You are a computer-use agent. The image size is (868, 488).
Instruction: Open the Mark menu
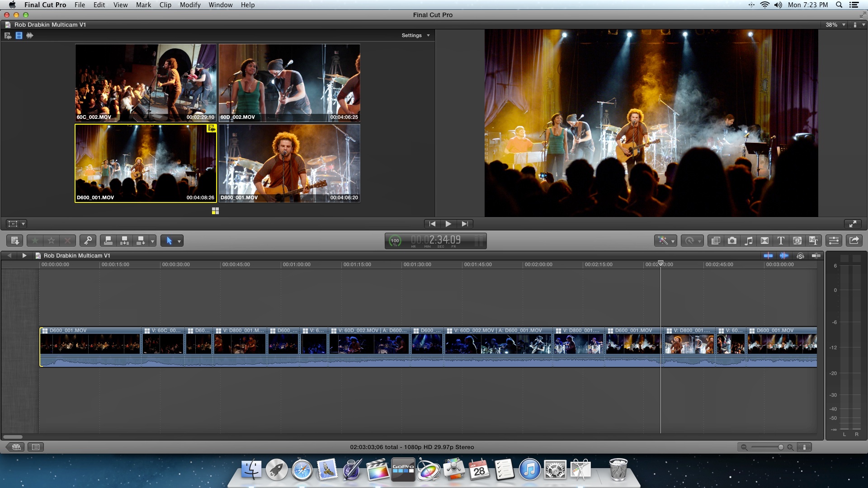click(x=143, y=5)
